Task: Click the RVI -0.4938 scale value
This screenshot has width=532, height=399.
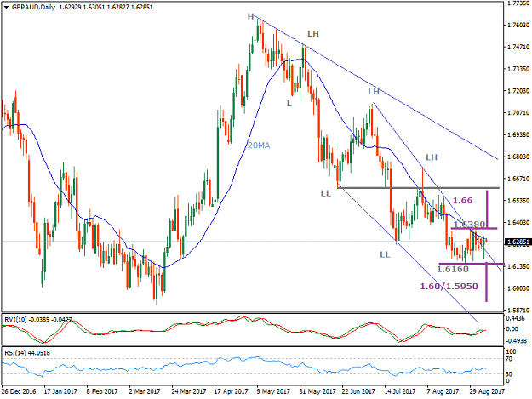Action: pos(515,340)
